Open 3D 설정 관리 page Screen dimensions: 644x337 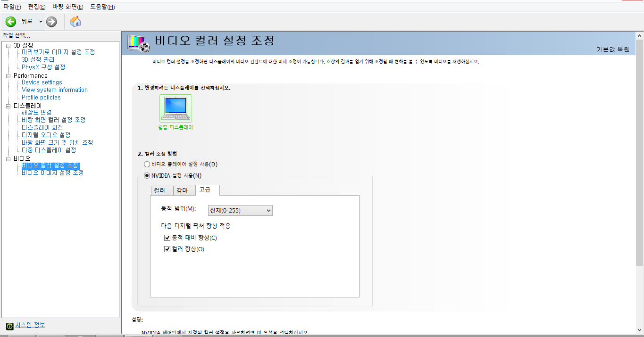pyautogui.click(x=38, y=59)
